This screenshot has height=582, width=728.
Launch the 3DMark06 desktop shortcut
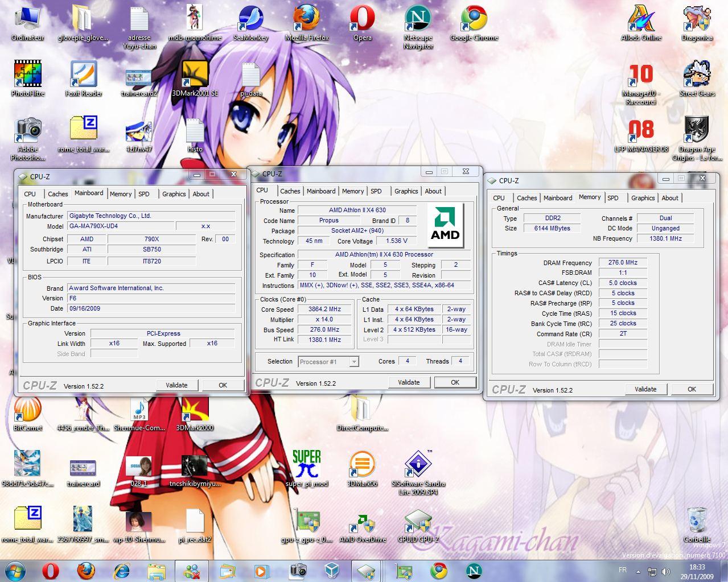362,469
